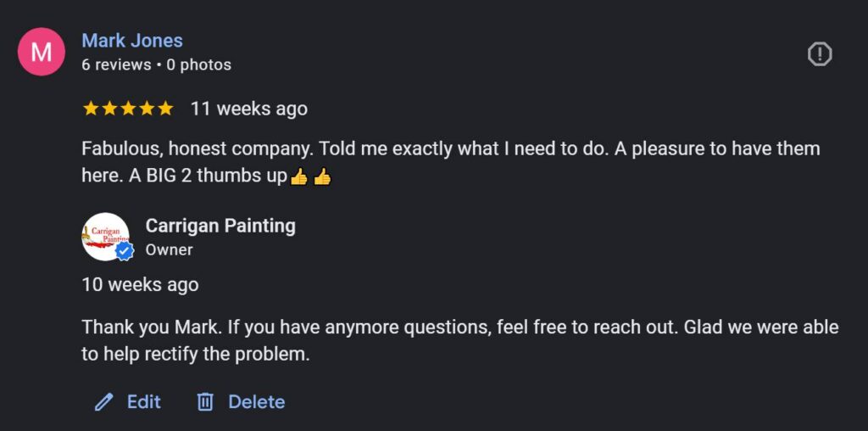Image resolution: width=868 pixels, height=431 pixels.
Task: Click the "11 weeks ago" review timestamp
Action: (x=248, y=109)
